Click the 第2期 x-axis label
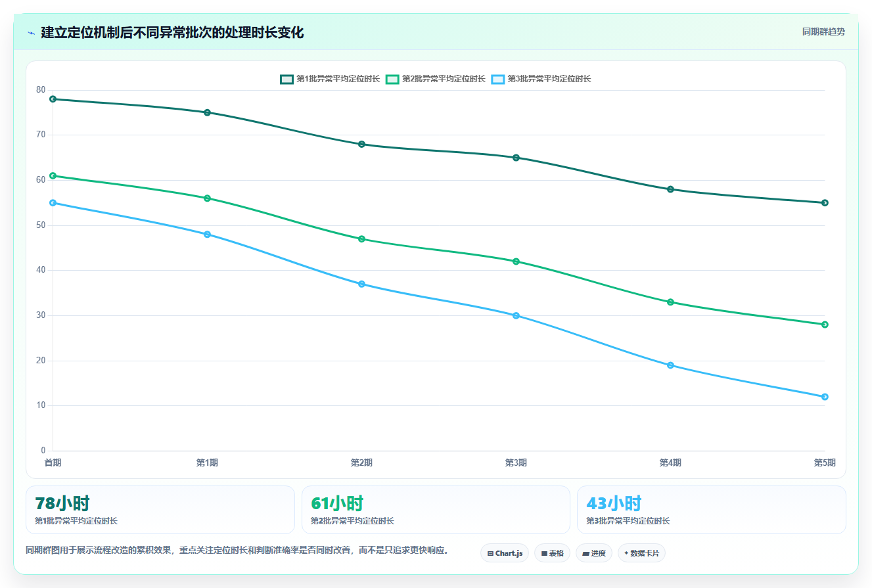Screen dimensions: 872x588 (x=361, y=463)
